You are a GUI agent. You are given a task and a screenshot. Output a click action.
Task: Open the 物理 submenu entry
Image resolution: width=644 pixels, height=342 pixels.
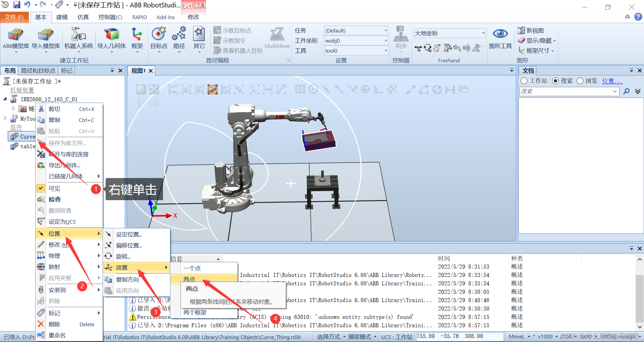tap(69, 256)
